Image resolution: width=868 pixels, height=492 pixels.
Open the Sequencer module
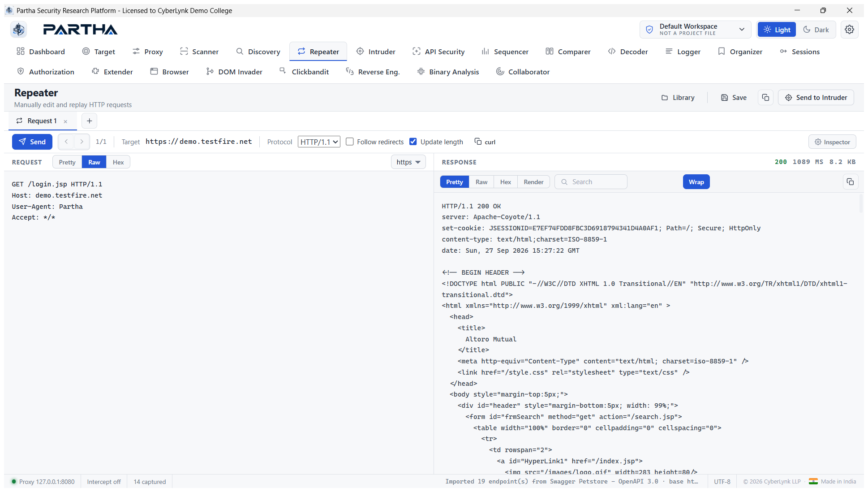(x=505, y=52)
